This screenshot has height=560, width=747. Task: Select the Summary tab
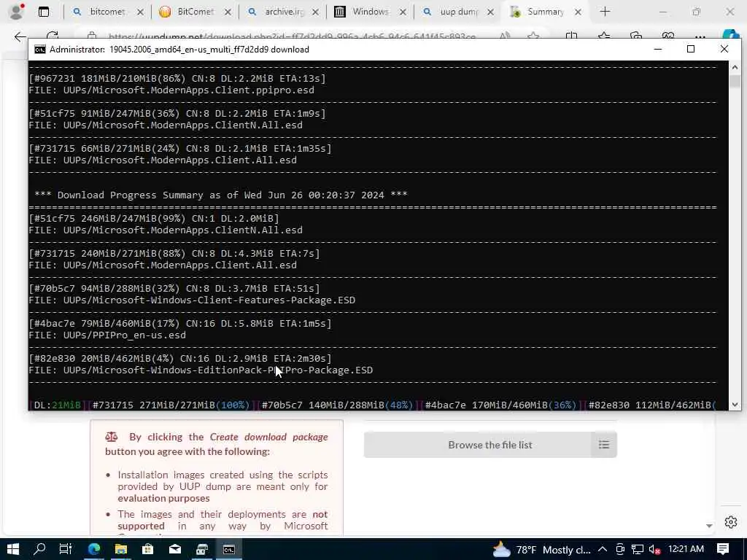(545, 12)
